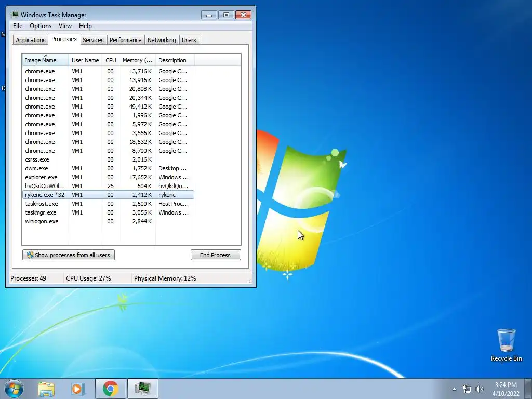Select chrome.exe using 20,808 K memory
This screenshot has width=532, height=399.
pos(108,89)
